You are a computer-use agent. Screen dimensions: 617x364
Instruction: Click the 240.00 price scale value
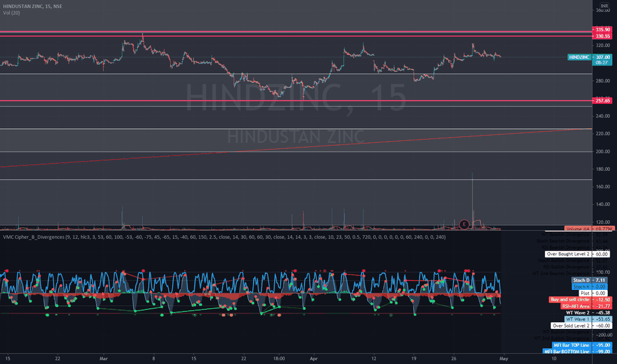pos(603,116)
